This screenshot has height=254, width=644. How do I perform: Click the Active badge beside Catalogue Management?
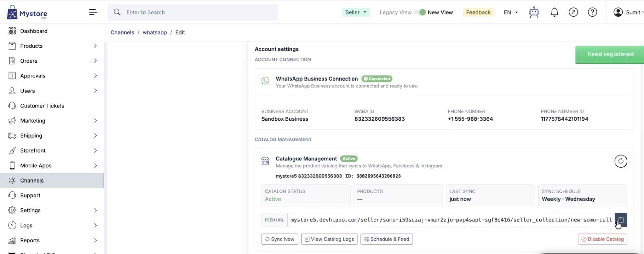(x=349, y=159)
